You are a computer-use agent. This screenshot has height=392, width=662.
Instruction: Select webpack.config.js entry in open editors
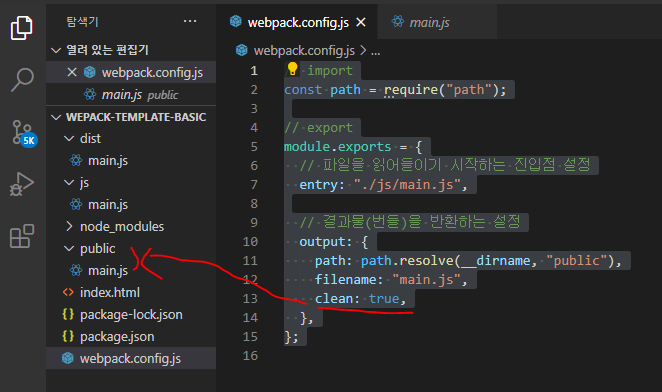(x=131, y=72)
